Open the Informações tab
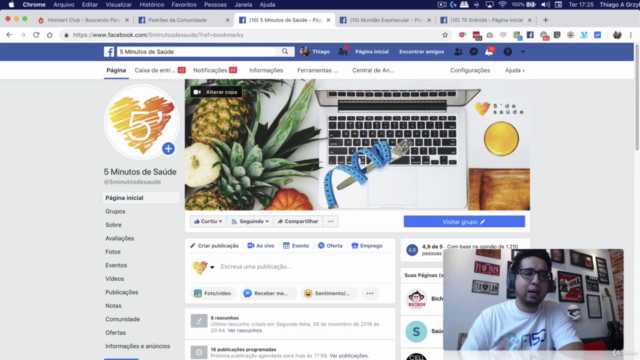The height and width of the screenshot is (360, 640). (x=266, y=70)
